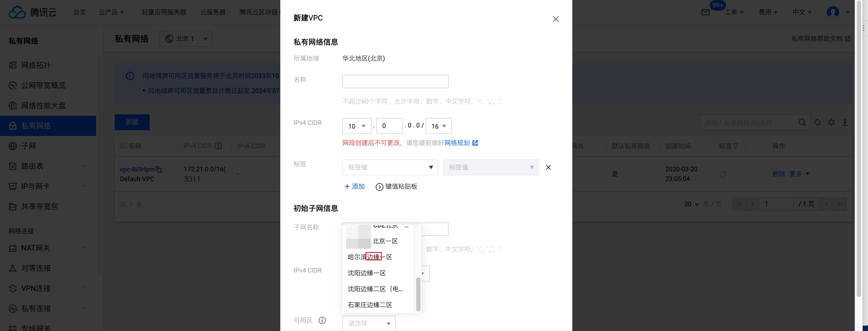Copy the vpc-8ii9rlpm ID icon
Screen dimensions: 868x331
159,169
